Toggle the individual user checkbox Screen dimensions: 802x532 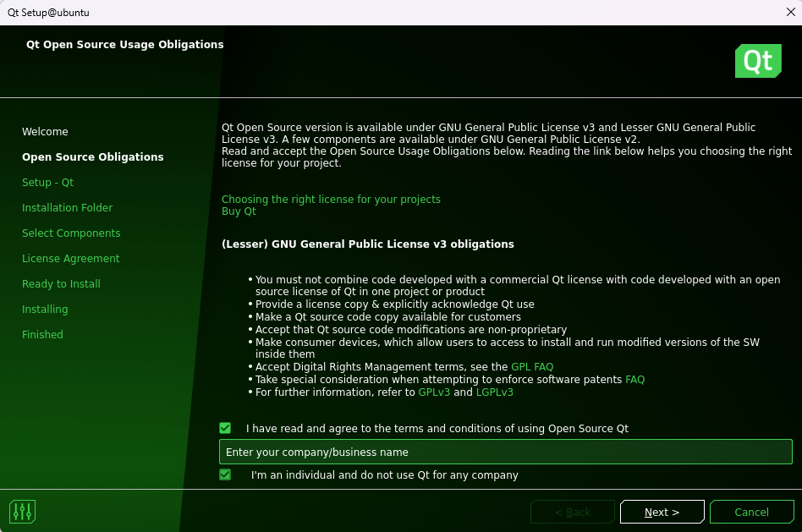click(x=225, y=474)
